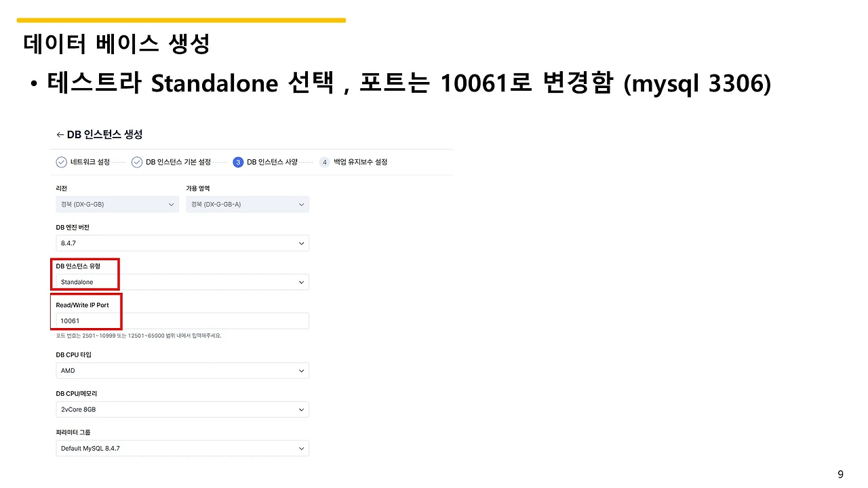Image resolution: width=868 pixels, height=488 pixels.
Task: Open the 리전 dropdown showing 경북 (DX-G-GB)
Action: point(117,204)
